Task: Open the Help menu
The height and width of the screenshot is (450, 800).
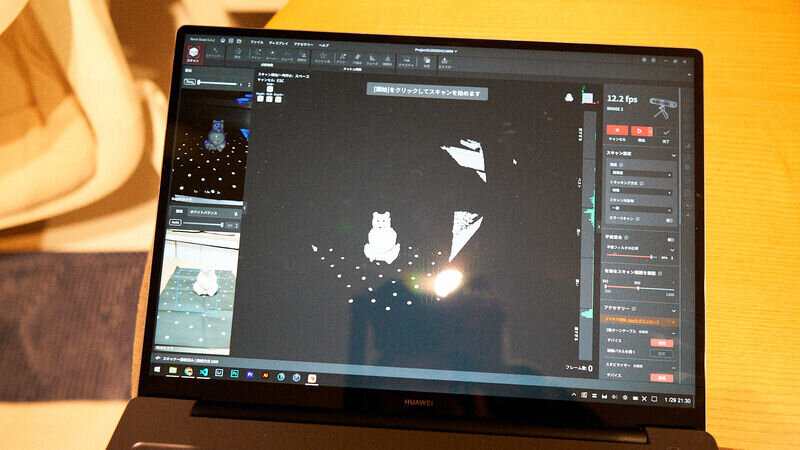Action: [324, 45]
